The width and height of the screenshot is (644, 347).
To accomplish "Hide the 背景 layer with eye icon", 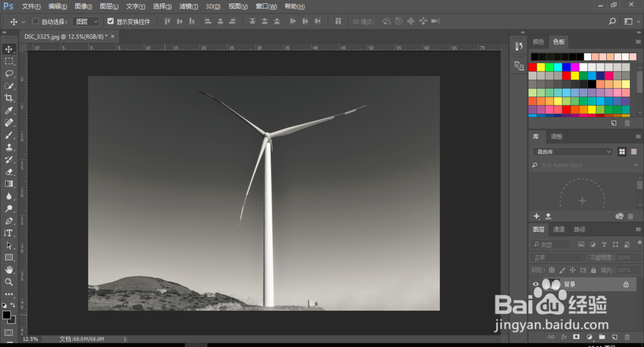I will click(536, 284).
